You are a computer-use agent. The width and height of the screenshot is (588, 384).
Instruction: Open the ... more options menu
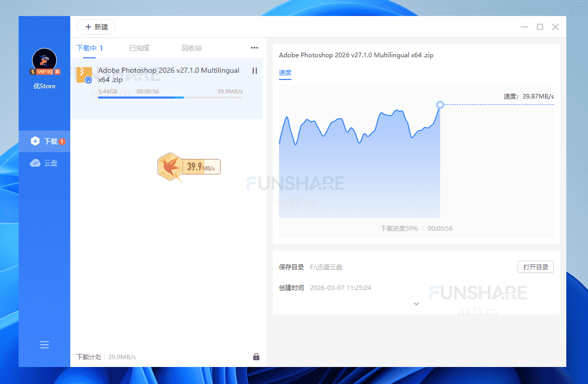(254, 47)
